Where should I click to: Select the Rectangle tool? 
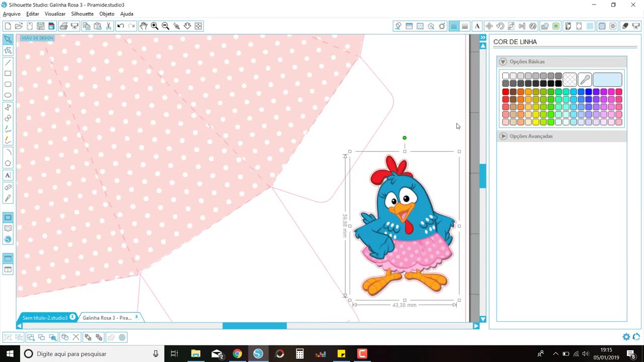pos(8,73)
